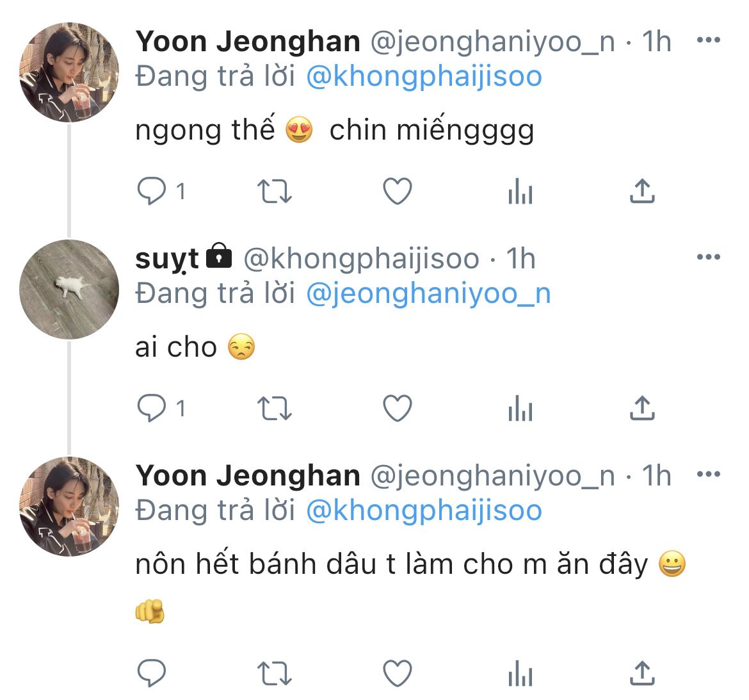Open more options on suỵt's tweet
749x700 pixels.
[708, 258]
